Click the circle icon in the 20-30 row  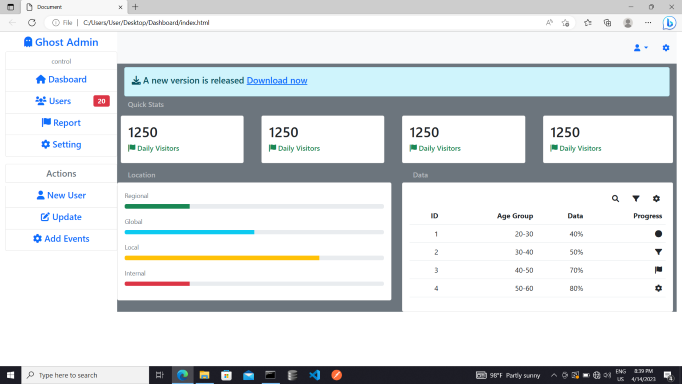click(x=658, y=234)
